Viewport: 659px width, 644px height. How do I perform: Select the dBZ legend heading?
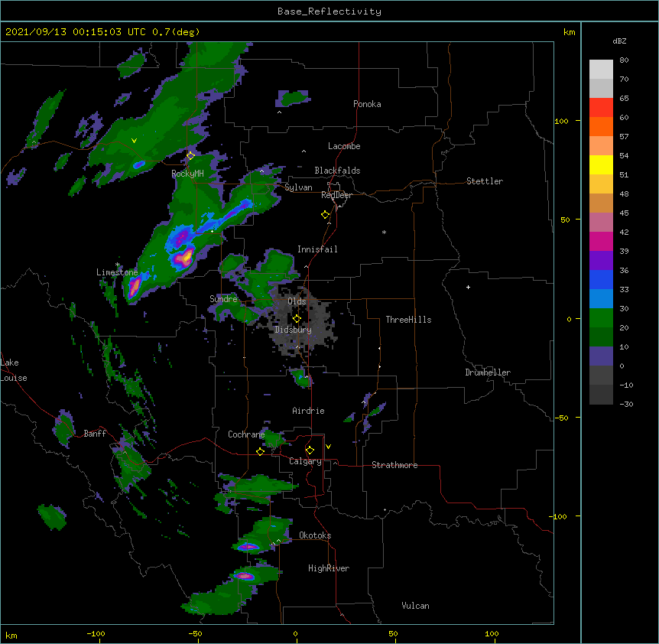point(619,41)
